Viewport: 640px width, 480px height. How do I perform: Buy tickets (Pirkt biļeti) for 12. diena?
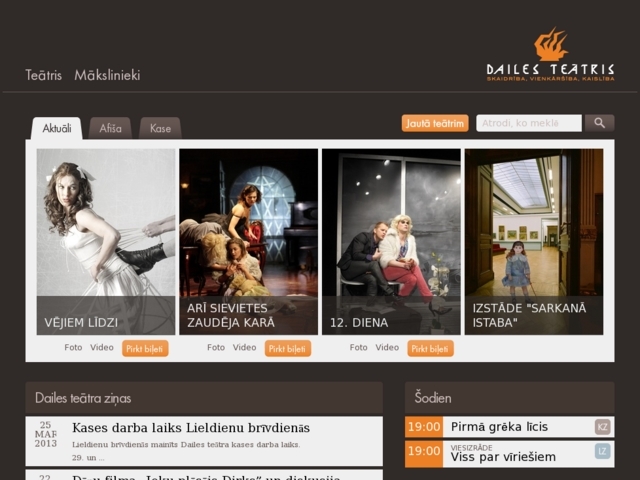pos(430,349)
